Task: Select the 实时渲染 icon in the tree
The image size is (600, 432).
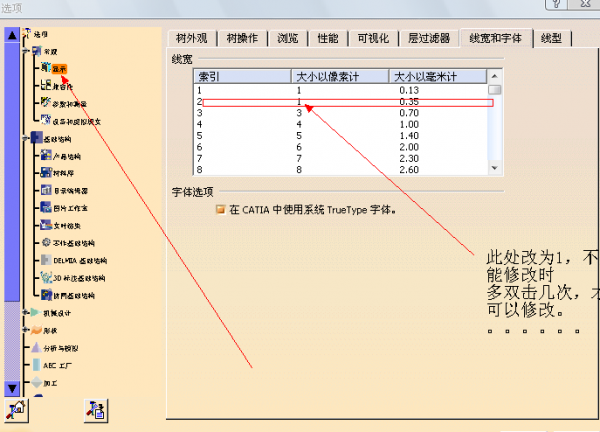Action: click(x=46, y=225)
